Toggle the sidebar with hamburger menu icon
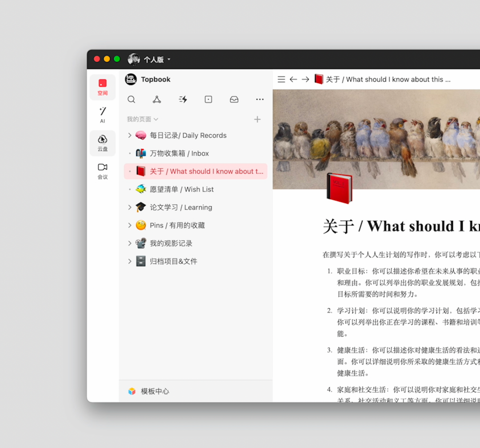The width and height of the screenshot is (480, 448). click(281, 79)
